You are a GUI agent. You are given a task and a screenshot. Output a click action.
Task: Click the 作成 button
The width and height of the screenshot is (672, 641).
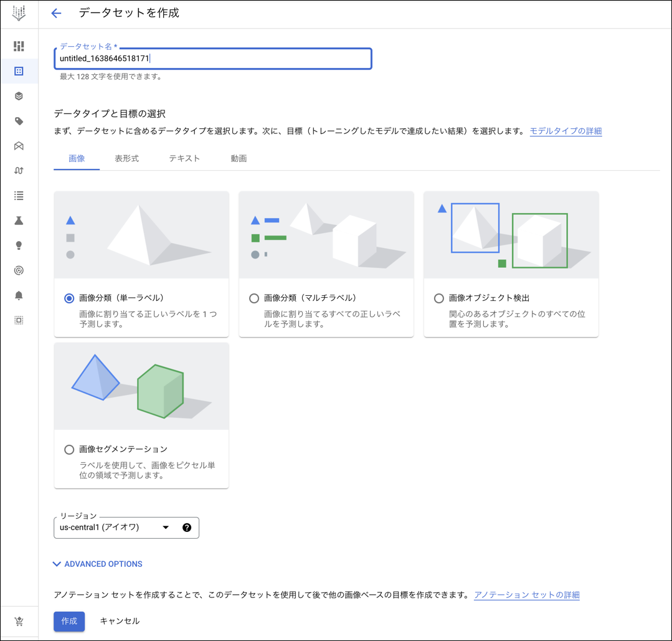point(69,621)
